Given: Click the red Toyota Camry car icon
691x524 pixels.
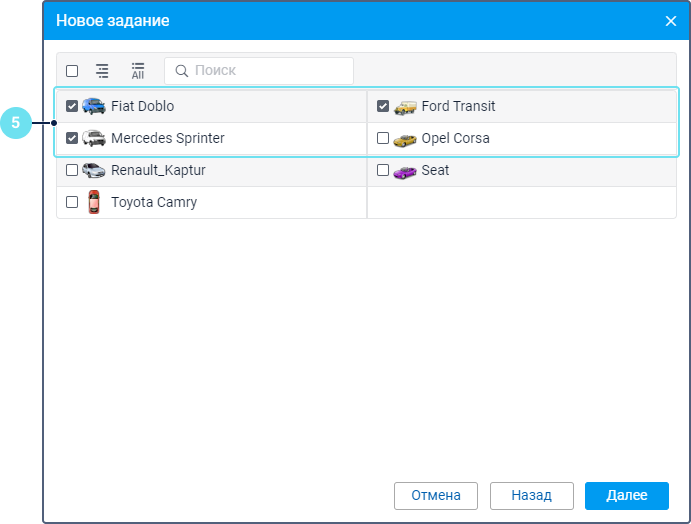Looking at the screenshot, I should tap(94, 202).
